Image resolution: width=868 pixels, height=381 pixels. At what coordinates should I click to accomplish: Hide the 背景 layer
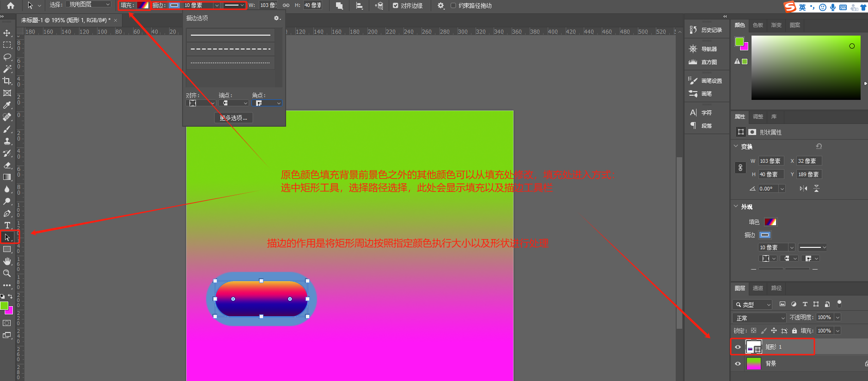coord(738,363)
